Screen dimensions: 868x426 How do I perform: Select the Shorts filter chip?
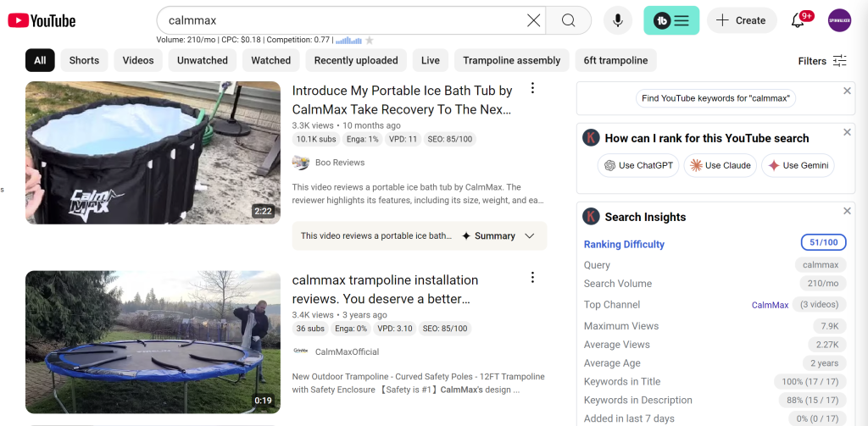tap(84, 60)
